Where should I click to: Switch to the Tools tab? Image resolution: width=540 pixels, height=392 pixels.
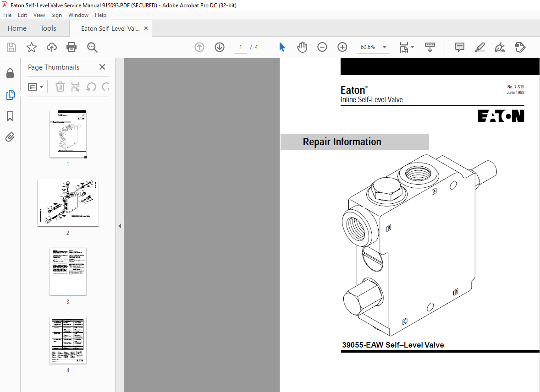48,28
